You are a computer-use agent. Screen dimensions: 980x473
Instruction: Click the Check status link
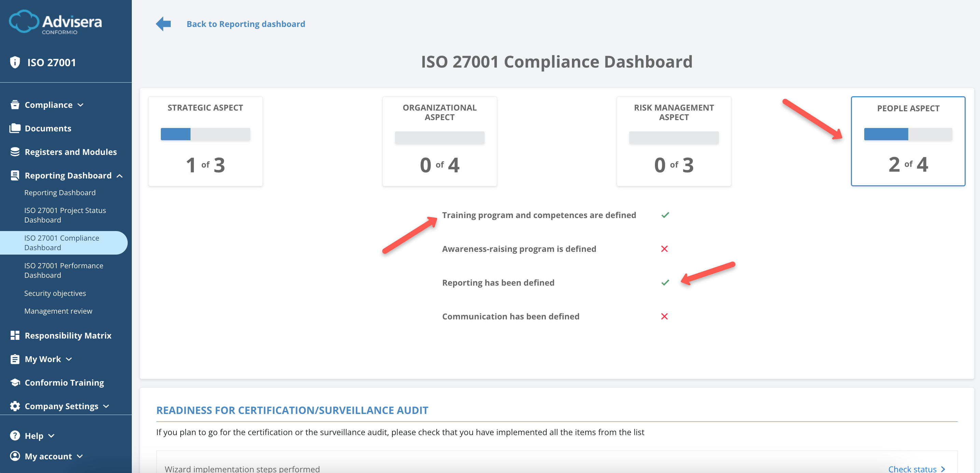tap(913, 469)
